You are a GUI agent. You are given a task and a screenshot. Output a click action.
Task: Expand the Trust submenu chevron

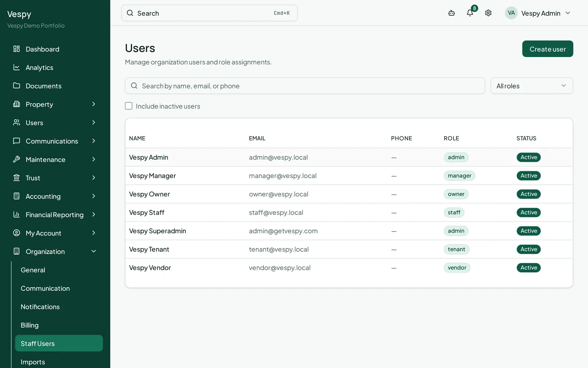(94, 178)
